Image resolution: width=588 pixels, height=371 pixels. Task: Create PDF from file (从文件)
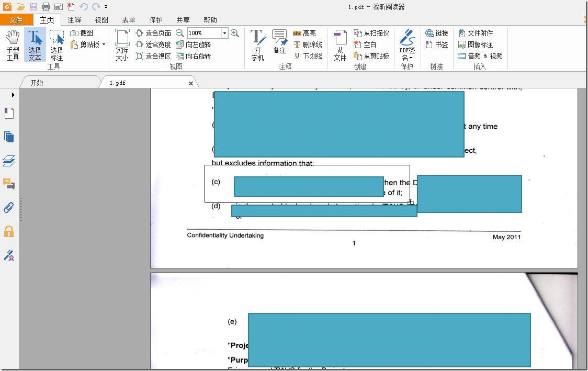[x=340, y=45]
